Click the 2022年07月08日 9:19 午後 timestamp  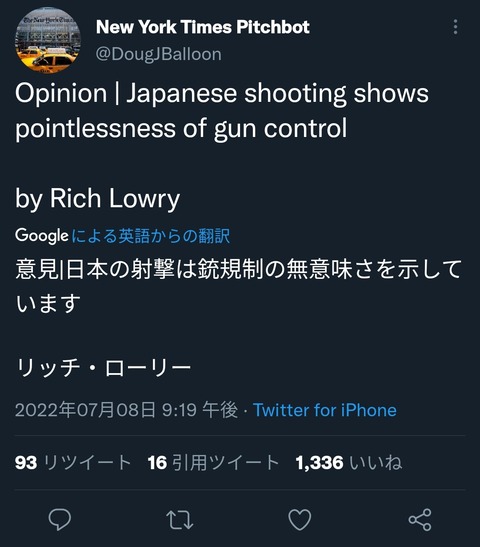click(x=127, y=410)
